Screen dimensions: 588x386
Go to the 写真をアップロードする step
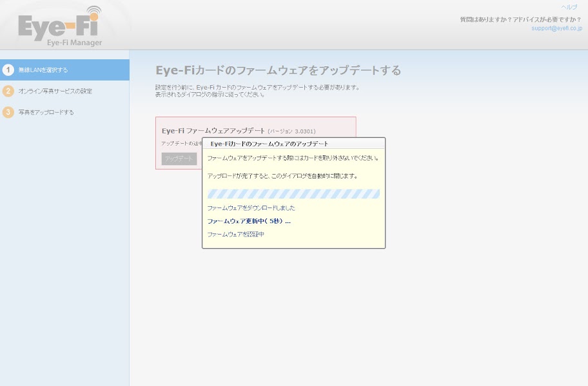click(46, 112)
